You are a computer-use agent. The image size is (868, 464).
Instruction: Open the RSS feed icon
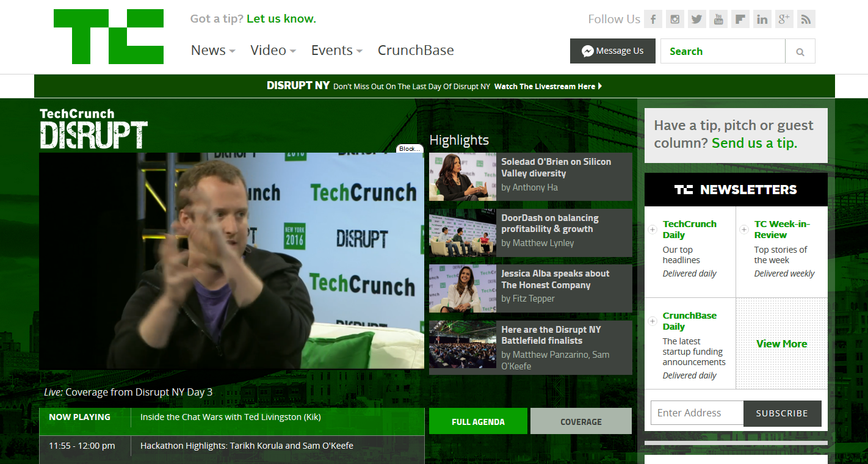pyautogui.click(x=806, y=19)
